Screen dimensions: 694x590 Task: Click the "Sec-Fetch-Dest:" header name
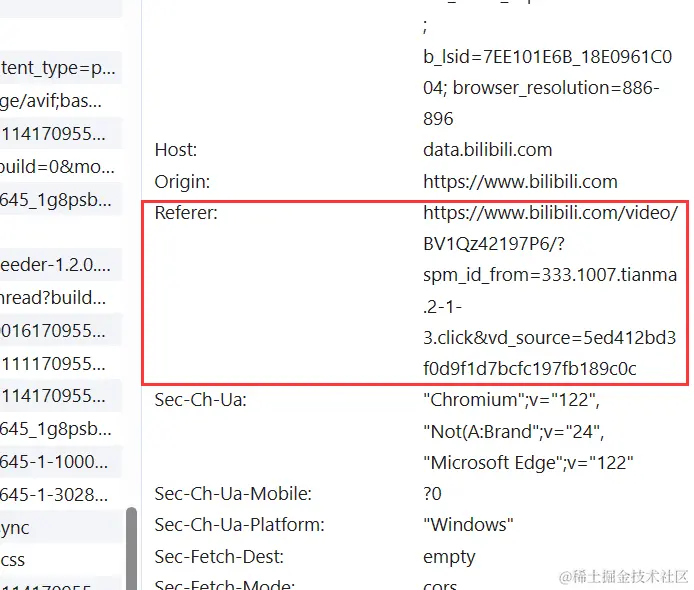tap(219, 557)
